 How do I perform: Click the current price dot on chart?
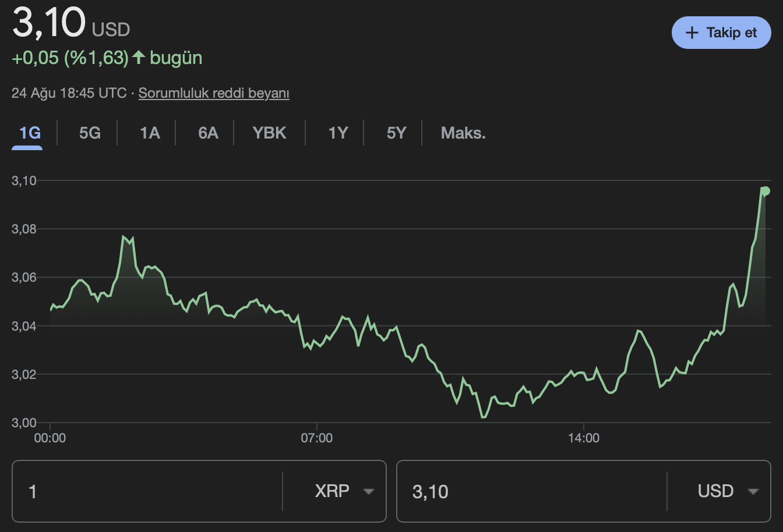(766, 191)
